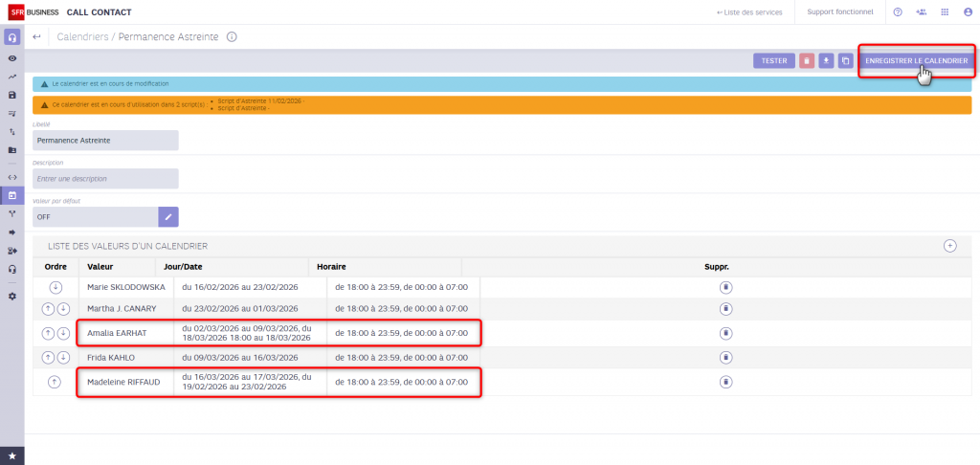Open the Support fonctionnel menu item

[839, 12]
